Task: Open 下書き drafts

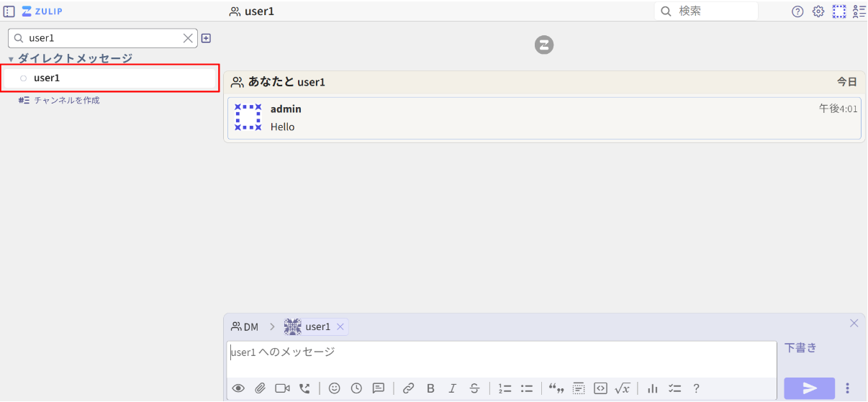Action: (x=800, y=348)
